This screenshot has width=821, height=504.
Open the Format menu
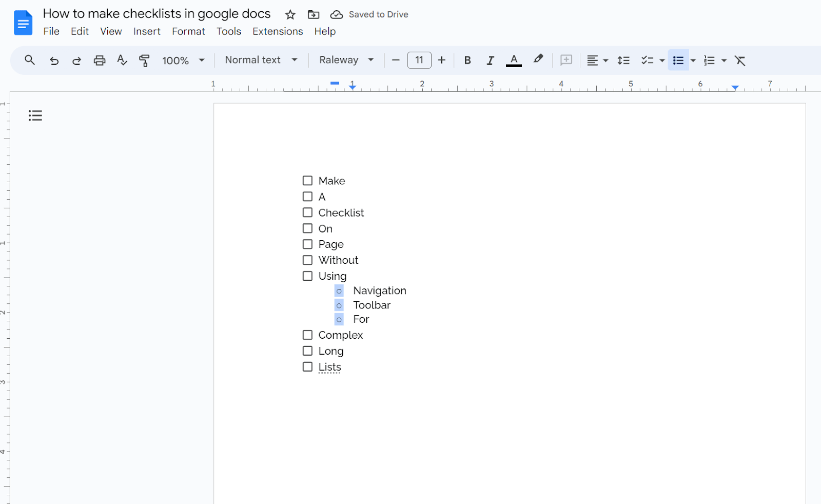188,31
